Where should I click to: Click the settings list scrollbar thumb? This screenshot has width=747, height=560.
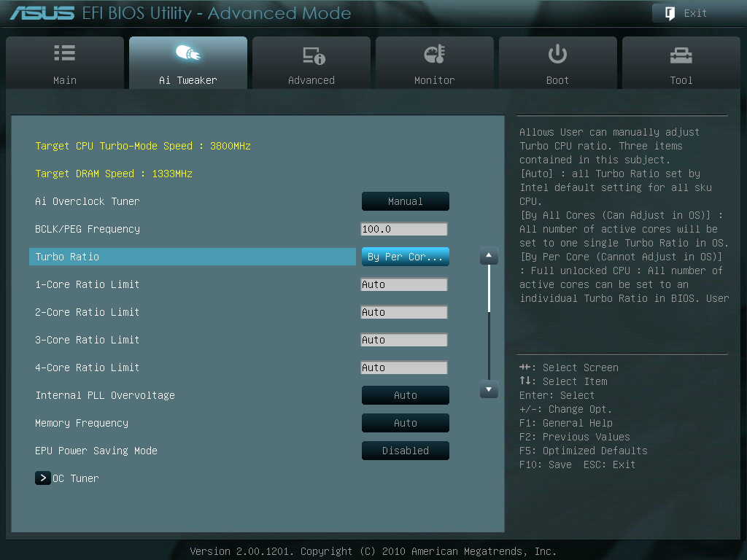tap(489, 289)
